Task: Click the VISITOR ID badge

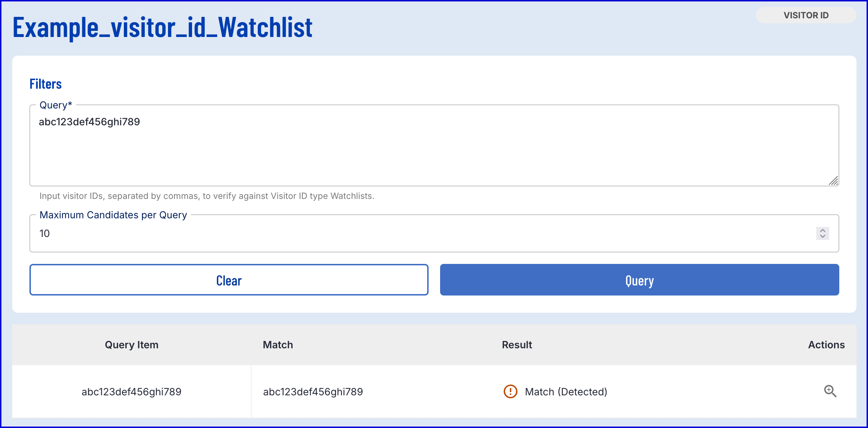Action: (x=806, y=15)
